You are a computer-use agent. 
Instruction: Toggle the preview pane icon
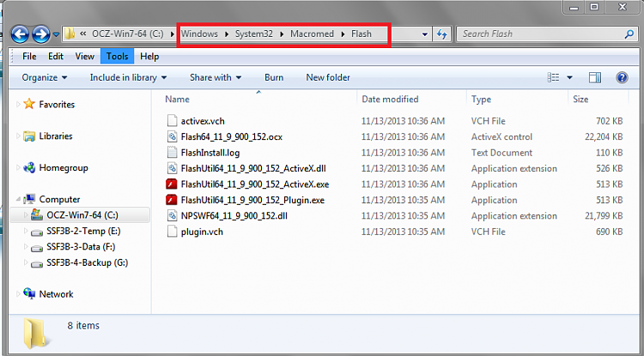(x=595, y=77)
